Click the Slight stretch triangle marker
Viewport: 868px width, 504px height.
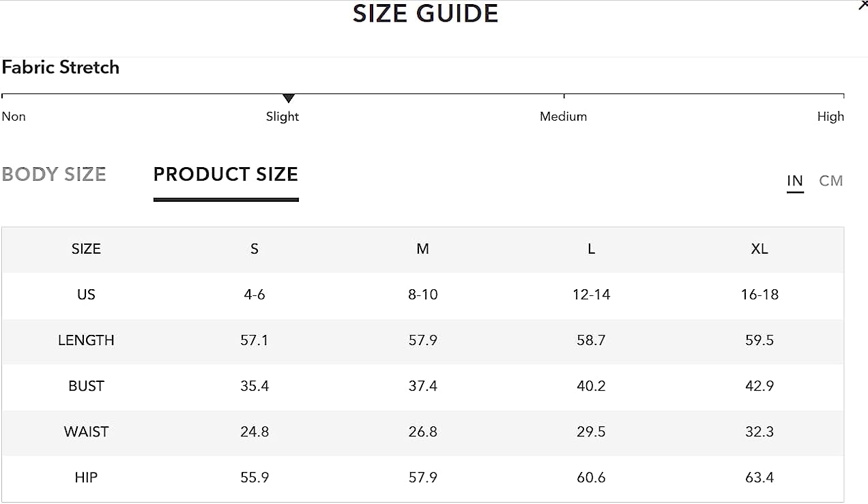tap(289, 98)
